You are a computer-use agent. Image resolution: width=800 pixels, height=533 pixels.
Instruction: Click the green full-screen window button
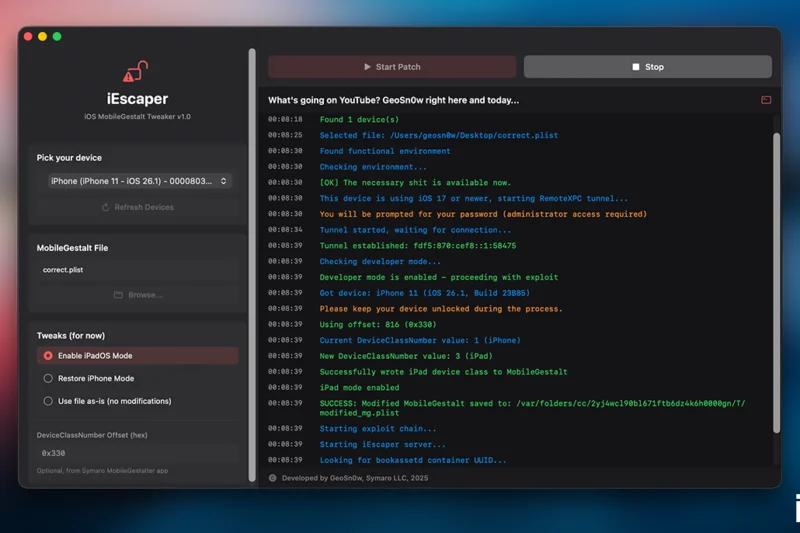(x=57, y=37)
